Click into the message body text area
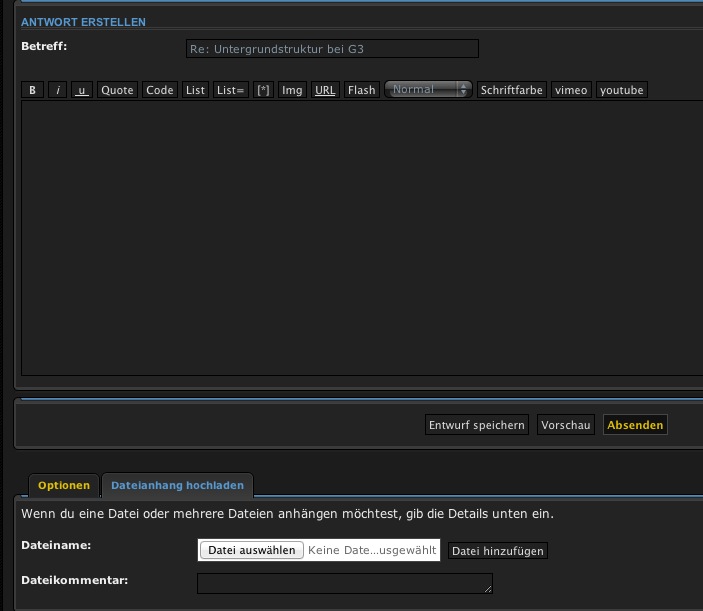Screen dimensions: 703x611 pos(362,238)
